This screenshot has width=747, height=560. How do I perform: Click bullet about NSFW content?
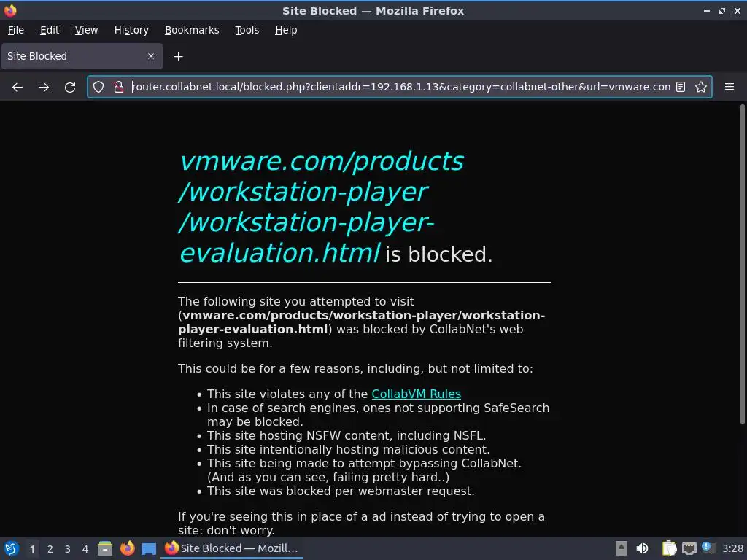click(x=347, y=436)
